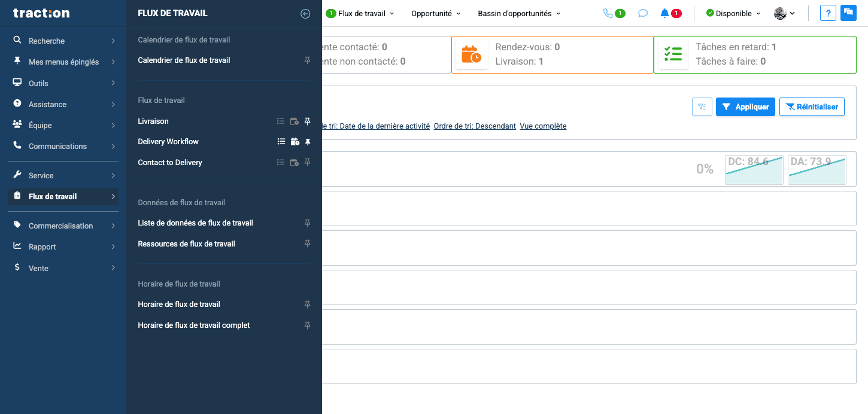Toggle the pin for Livraison workflow
868x414 pixels.
click(x=308, y=121)
